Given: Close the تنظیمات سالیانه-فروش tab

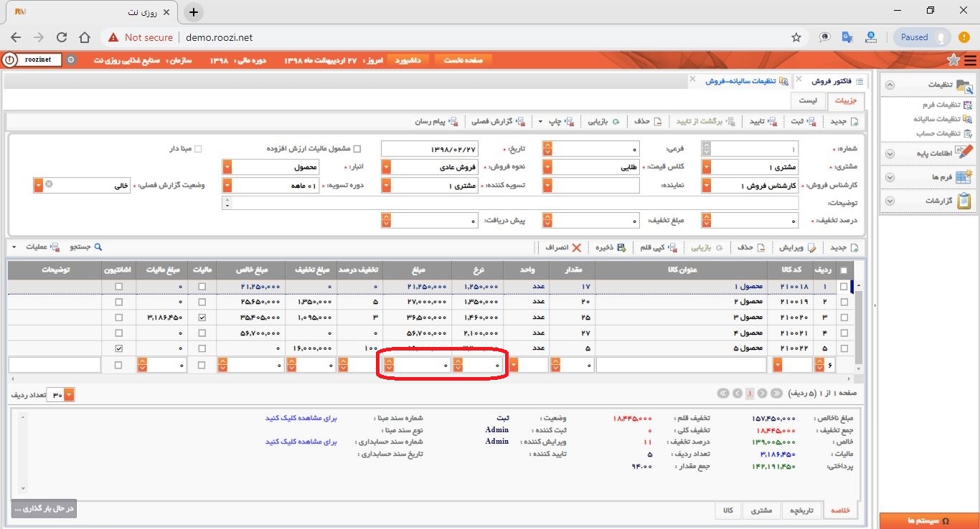Looking at the screenshot, I should (692, 79).
